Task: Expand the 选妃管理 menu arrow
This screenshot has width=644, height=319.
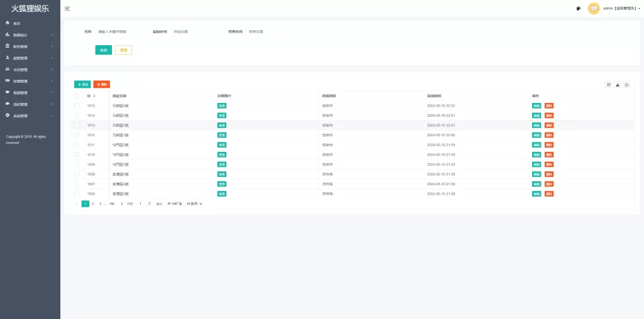Action: (x=52, y=104)
